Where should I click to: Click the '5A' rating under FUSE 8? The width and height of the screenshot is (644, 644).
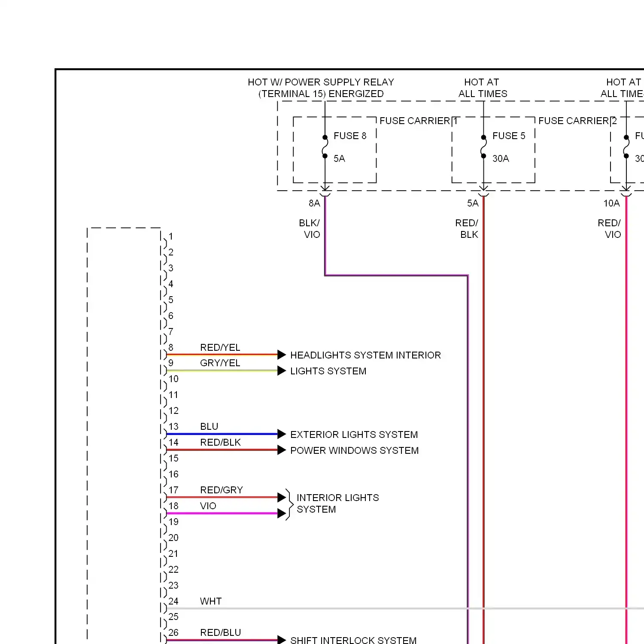click(339, 158)
